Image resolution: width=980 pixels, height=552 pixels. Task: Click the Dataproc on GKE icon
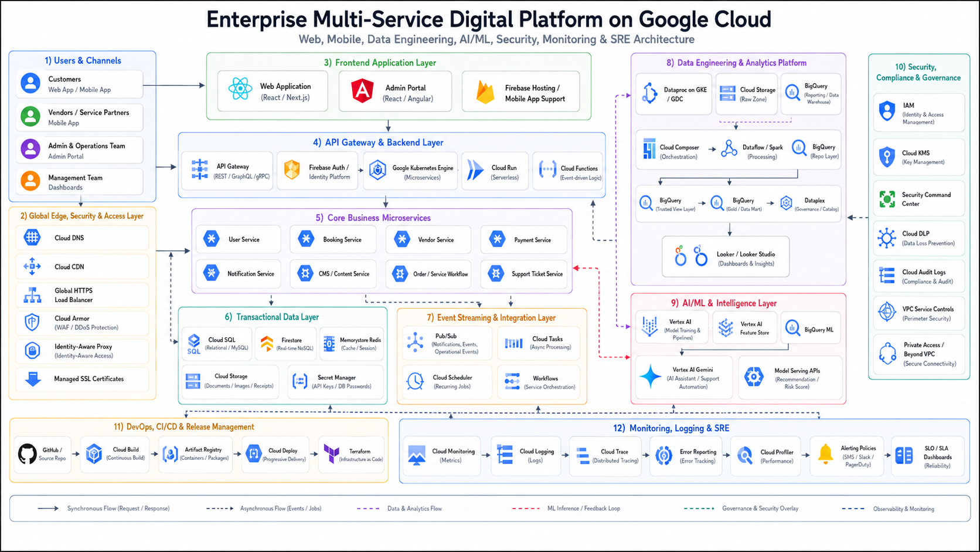click(649, 93)
